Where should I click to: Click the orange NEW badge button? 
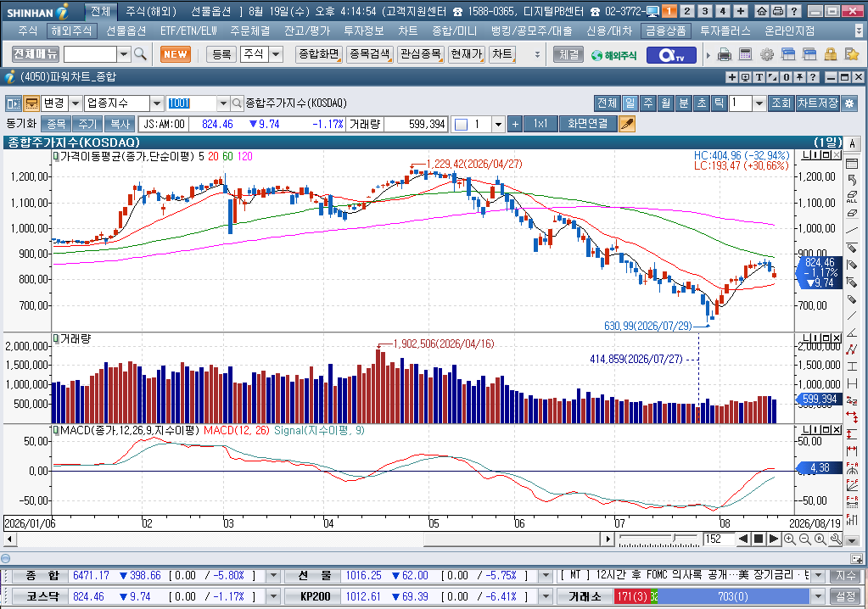pos(176,54)
